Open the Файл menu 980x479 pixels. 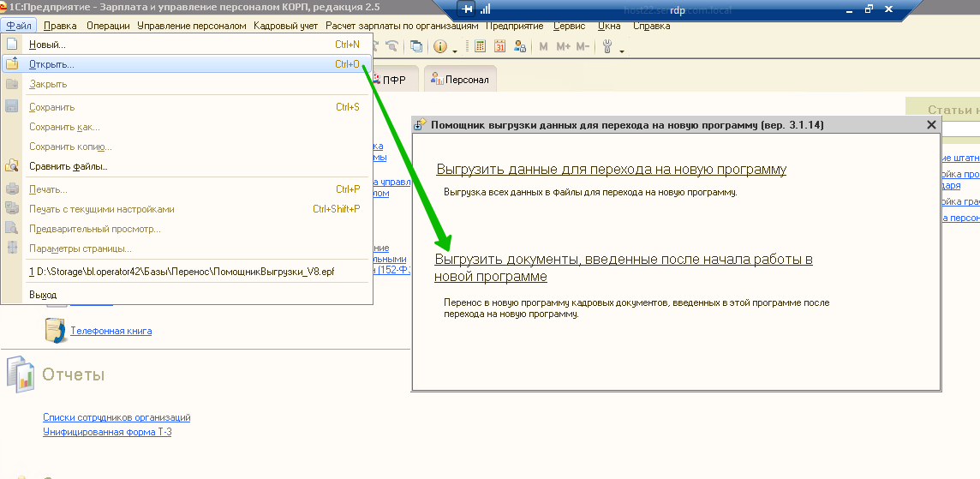point(20,26)
